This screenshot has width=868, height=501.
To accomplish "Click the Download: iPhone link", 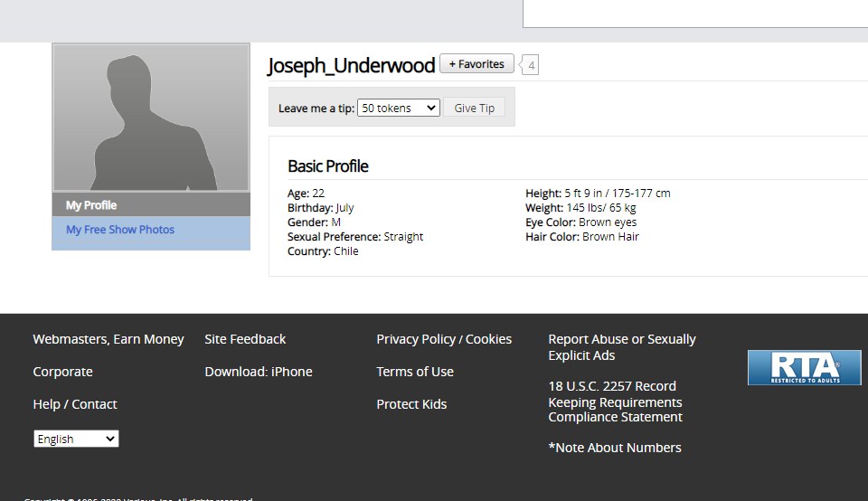I will click(x=259, y=372).
